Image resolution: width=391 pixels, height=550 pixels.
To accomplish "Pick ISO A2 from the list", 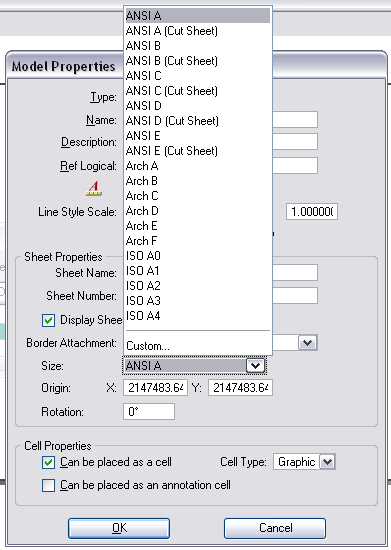I will click(x=198, y=286).
